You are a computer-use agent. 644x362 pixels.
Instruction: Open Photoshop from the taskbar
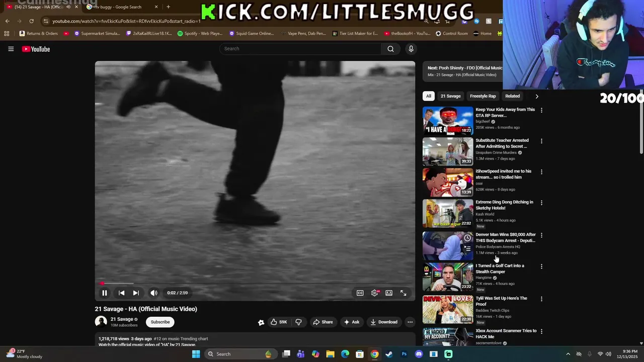(404, 354)
